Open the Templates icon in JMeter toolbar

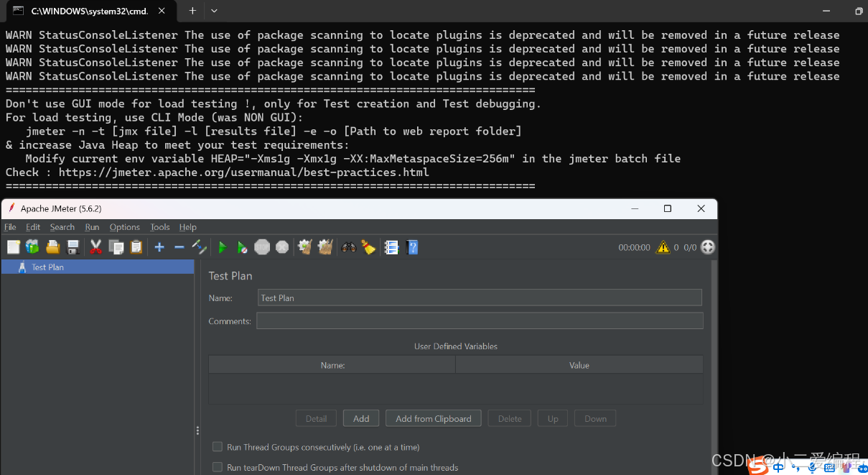(32, 247)
